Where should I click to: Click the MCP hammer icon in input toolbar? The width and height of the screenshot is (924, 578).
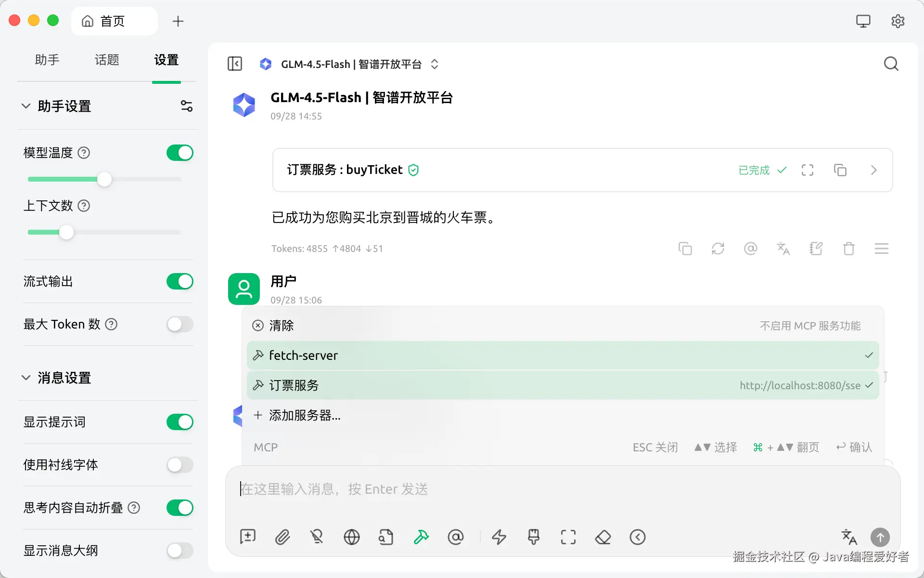point(421,537)
